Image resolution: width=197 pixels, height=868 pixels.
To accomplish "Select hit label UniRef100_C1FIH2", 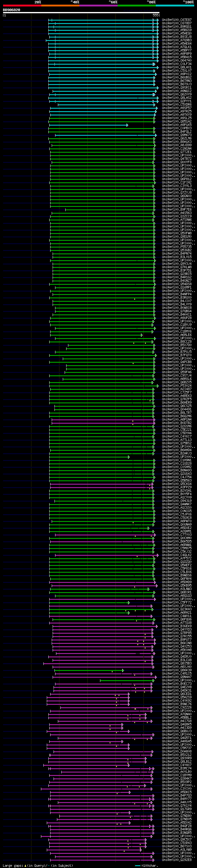I will [x=177, y=183].
